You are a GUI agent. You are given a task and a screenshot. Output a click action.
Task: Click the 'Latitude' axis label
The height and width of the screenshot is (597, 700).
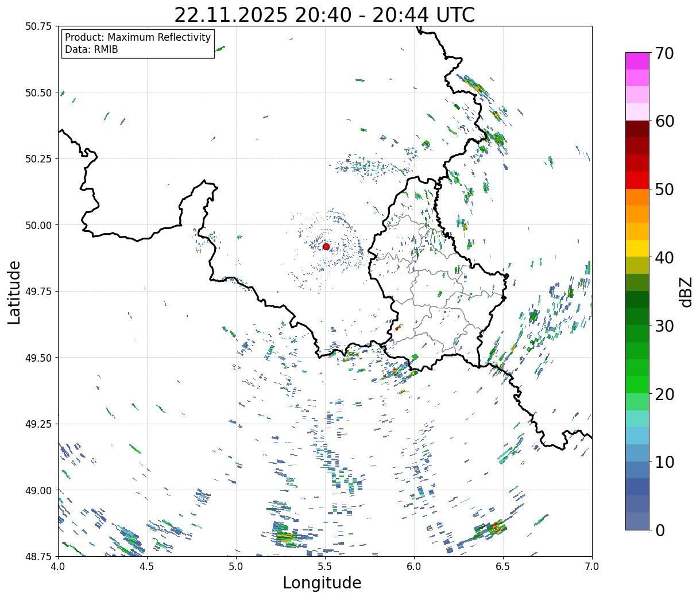pyautogui.click(x=14, y=292)
